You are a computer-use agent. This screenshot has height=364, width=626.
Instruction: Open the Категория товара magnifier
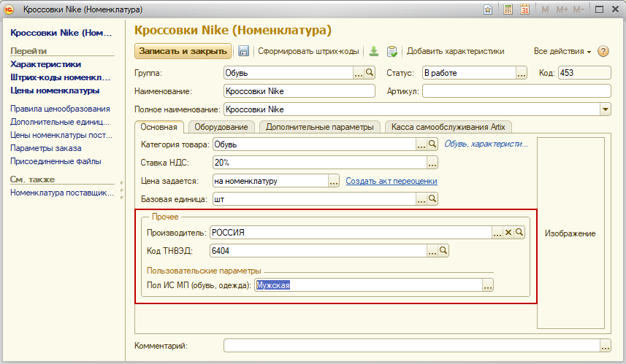[x=432, y=144]
